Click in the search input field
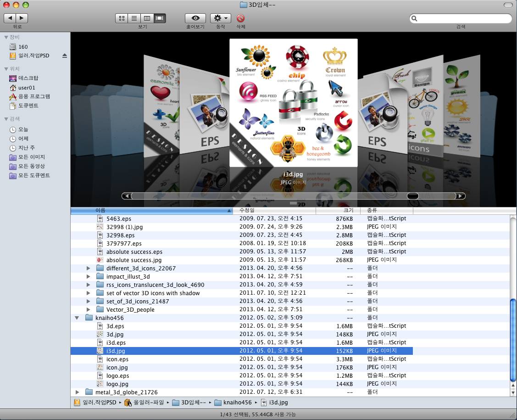Screen dimensions: 517x420 click(x=463, y=19)
